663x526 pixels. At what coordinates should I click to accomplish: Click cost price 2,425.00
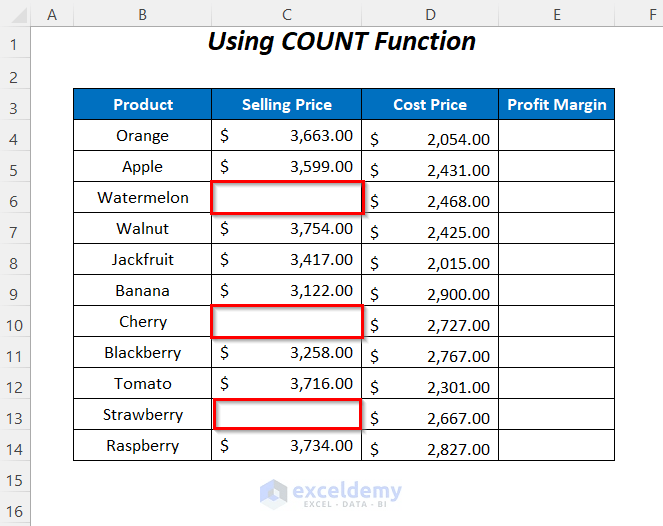(430, 228)
